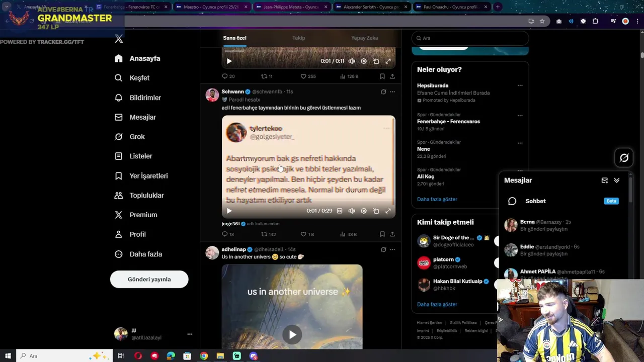Screen dimensions: 644x362
Task: Switch to Takip tab
Action: click(x=299, y=38)
